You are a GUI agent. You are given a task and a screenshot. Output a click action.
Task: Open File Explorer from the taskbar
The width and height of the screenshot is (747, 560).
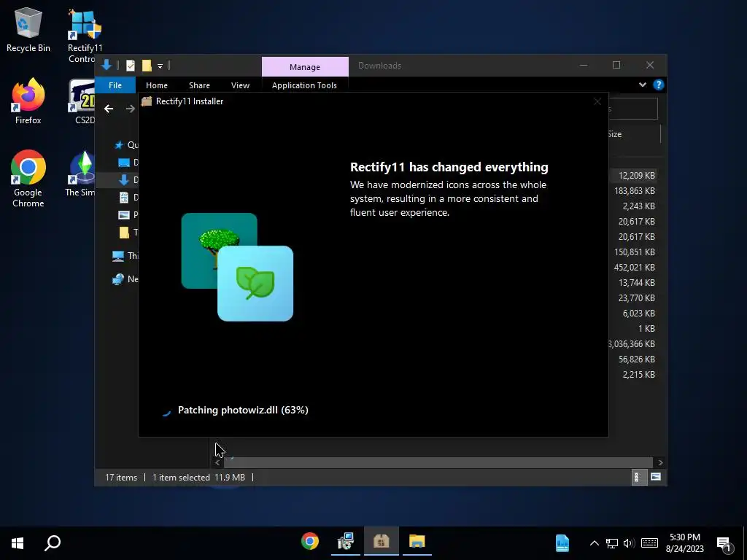[x=417, y=542]
